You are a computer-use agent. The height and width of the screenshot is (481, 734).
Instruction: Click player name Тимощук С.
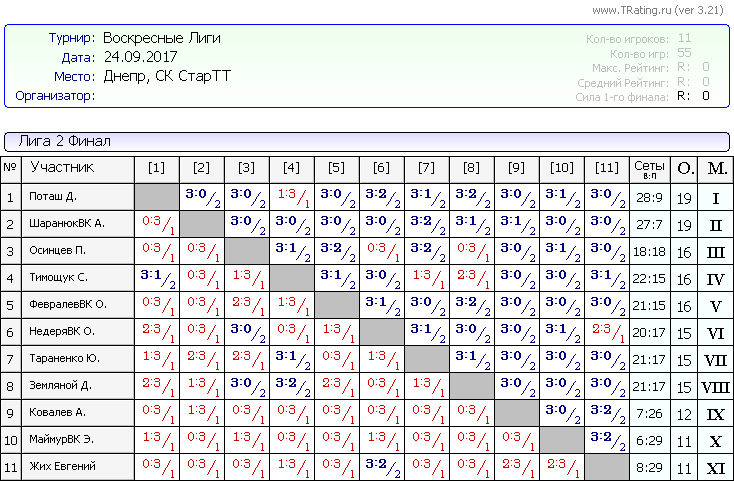pos(58,278)
